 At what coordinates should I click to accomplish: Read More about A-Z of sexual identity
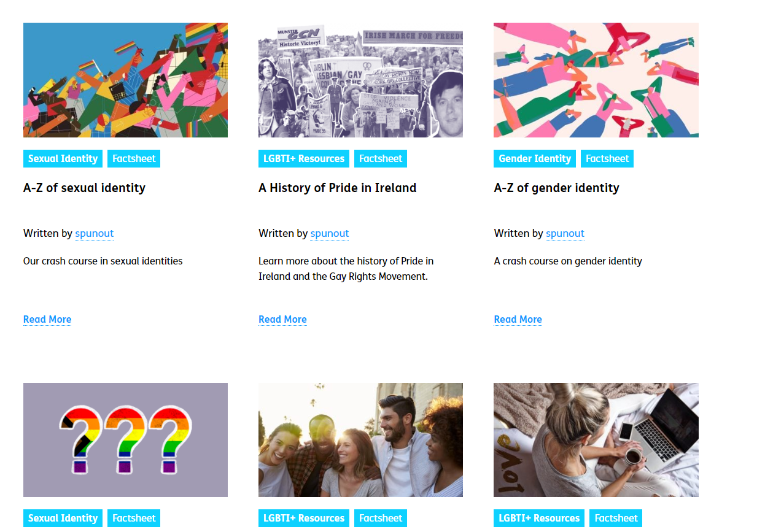click(x=47, y=319)
